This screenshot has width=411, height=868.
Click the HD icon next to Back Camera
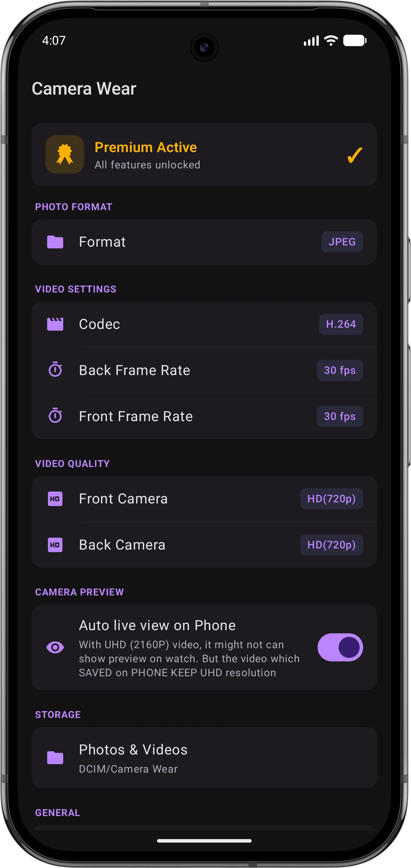coord(55,545)
